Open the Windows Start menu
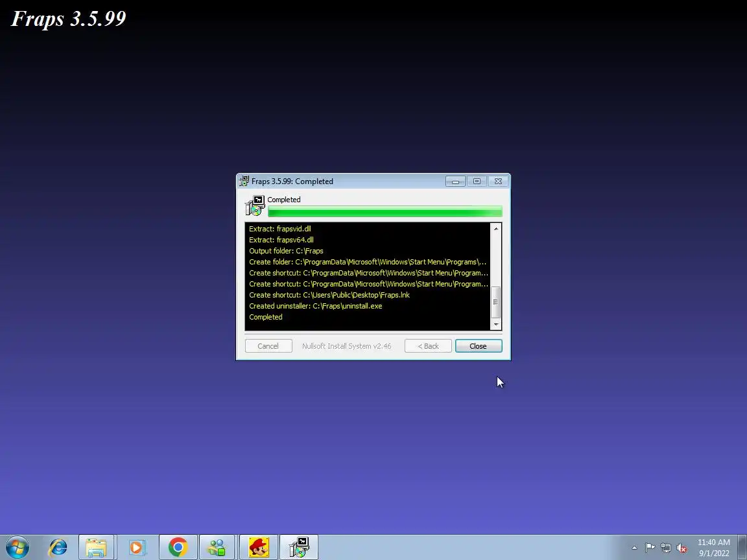 click(x=18, y=547)
